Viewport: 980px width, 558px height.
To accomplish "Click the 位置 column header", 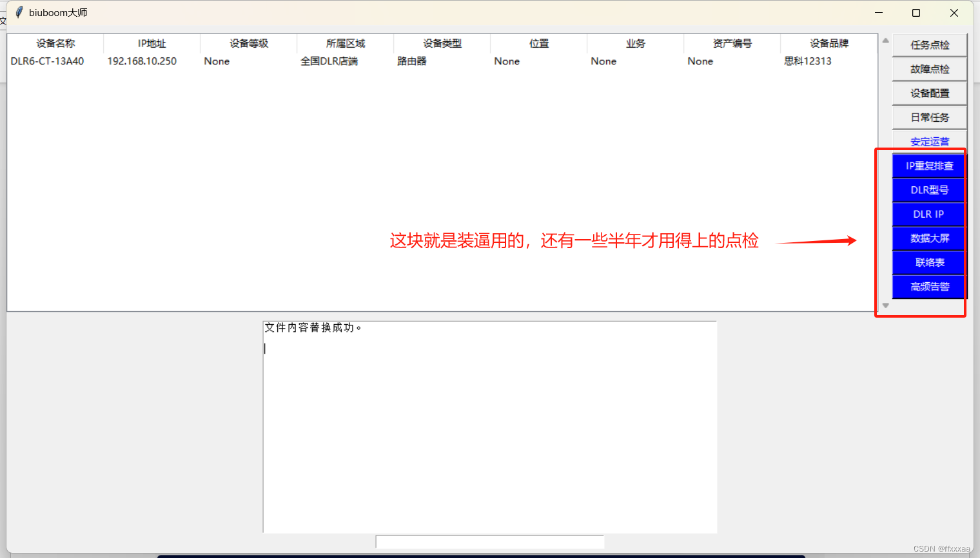I will (x=539, y=43).
